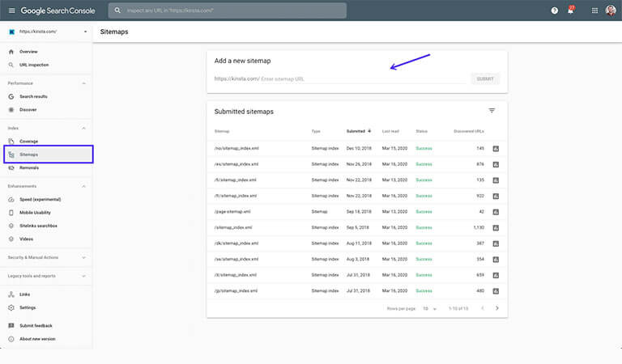Image resolution: width=622 pixels, height=364 pixels.
Task: Open the user account avatar
Action: (611, 11)
